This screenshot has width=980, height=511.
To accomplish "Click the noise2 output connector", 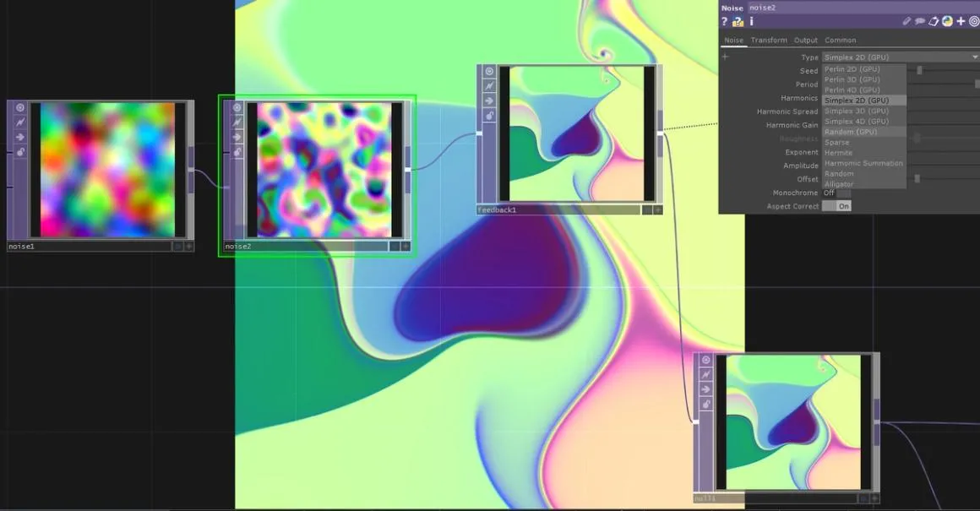I will pos(408,169).
